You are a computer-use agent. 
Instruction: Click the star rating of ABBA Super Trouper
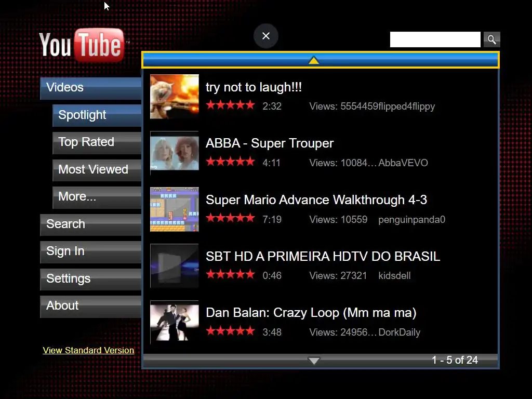point(230,162)
